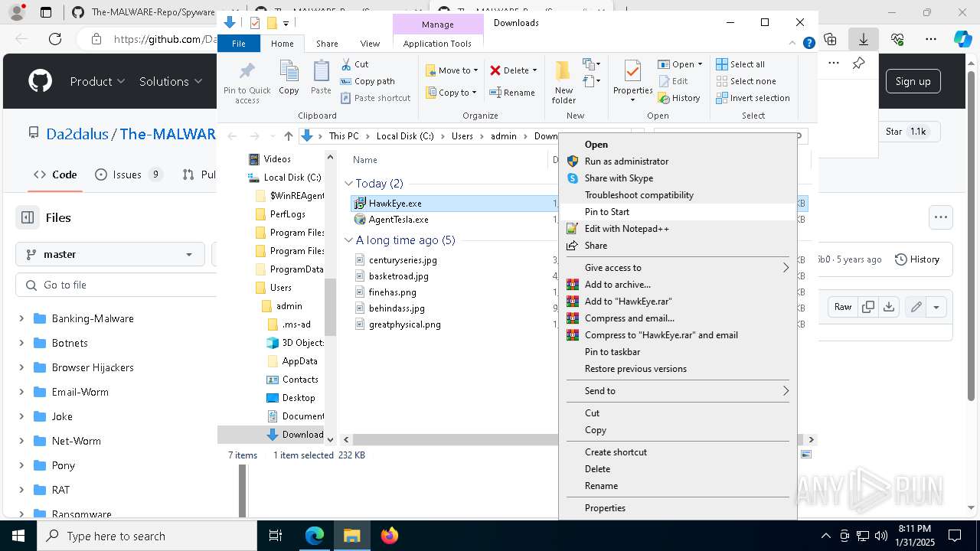Refresh the Edge browser page
The width and height of the screenshot is (980, 551).
(55, 39)
